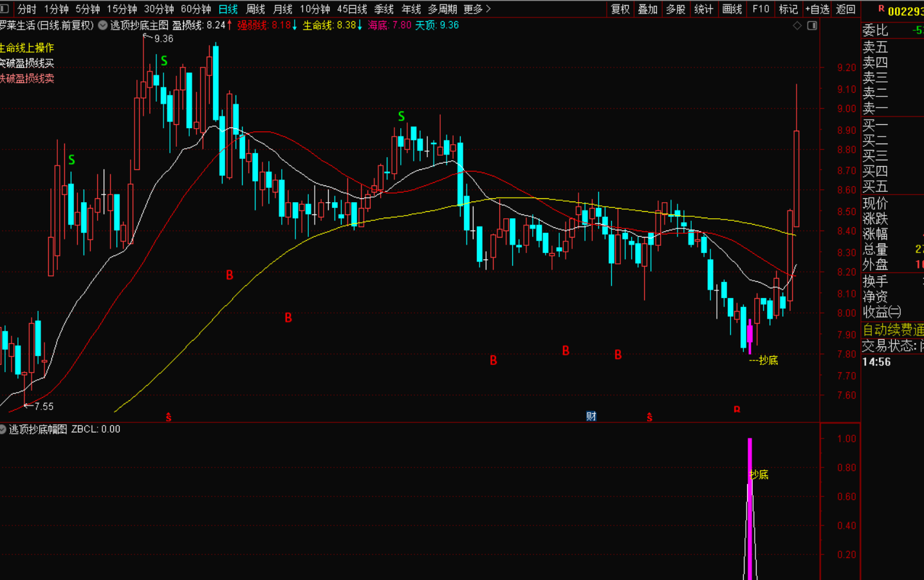924x580 pixels.
Task: Click the 叠加 overlay button
Action: 647,9
